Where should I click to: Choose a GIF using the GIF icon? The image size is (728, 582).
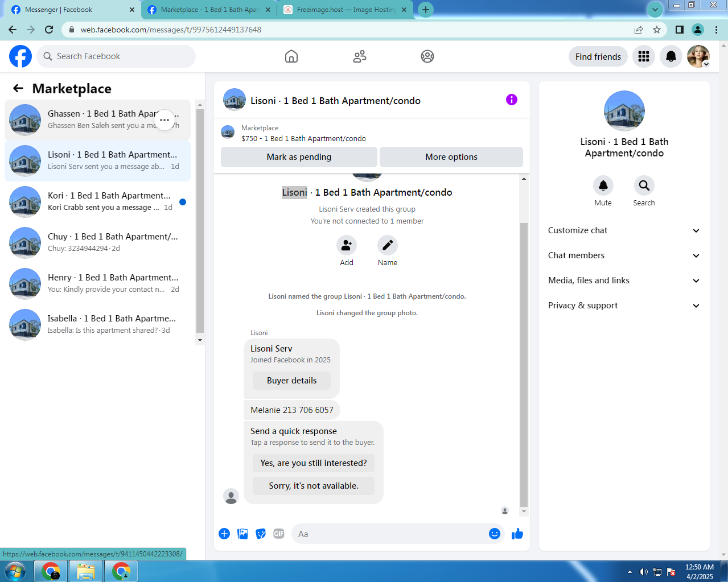pos(279,534)
